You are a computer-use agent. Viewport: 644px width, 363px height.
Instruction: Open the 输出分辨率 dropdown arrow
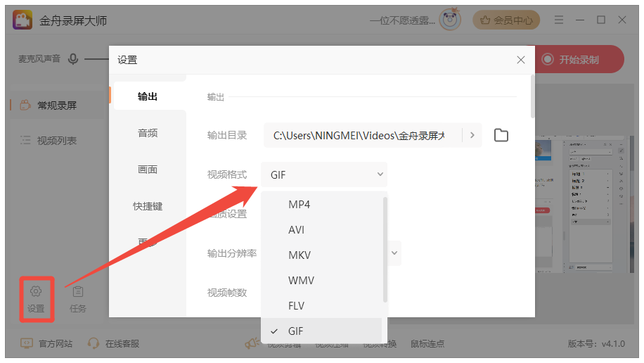[394, 253]
